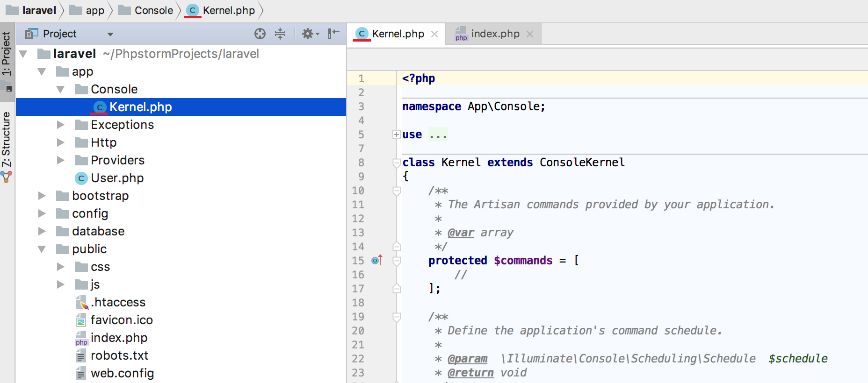
Task: Click the collapse all icon in Project panel
Action: [280, 34]
